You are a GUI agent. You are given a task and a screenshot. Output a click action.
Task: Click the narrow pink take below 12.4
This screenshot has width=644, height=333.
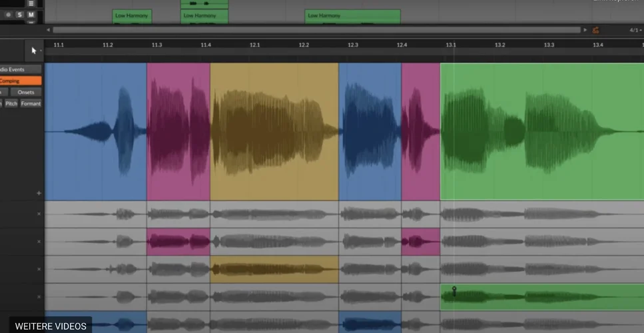[x=421, y=242]
